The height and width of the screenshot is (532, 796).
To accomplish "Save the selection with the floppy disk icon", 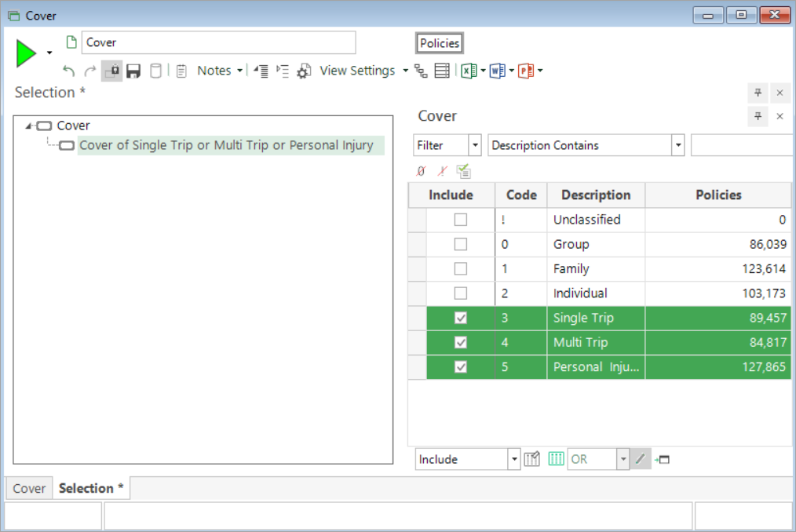I will click(x=133, y=71).
